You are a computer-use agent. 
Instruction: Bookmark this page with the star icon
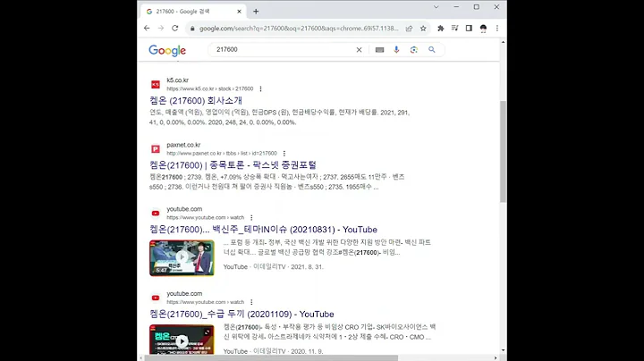coord(423,29)
